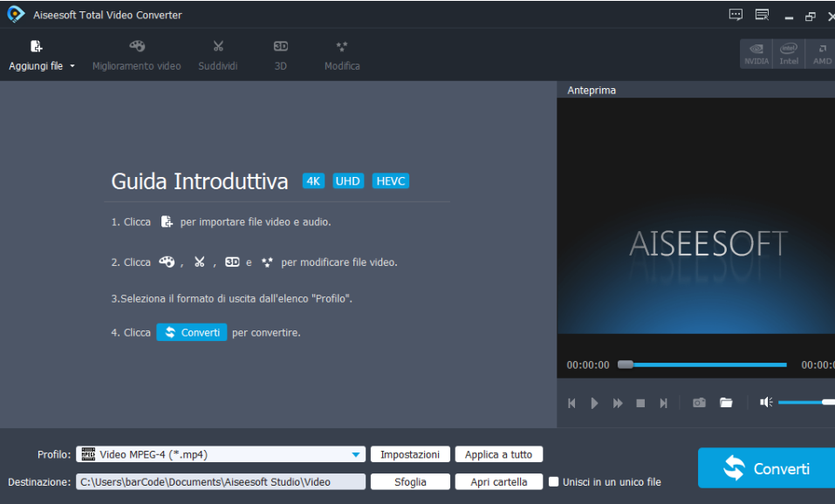This screenshot has width=835, height=504.
Task: Skip to next item in preview
Action: click(x=663, y=403)
